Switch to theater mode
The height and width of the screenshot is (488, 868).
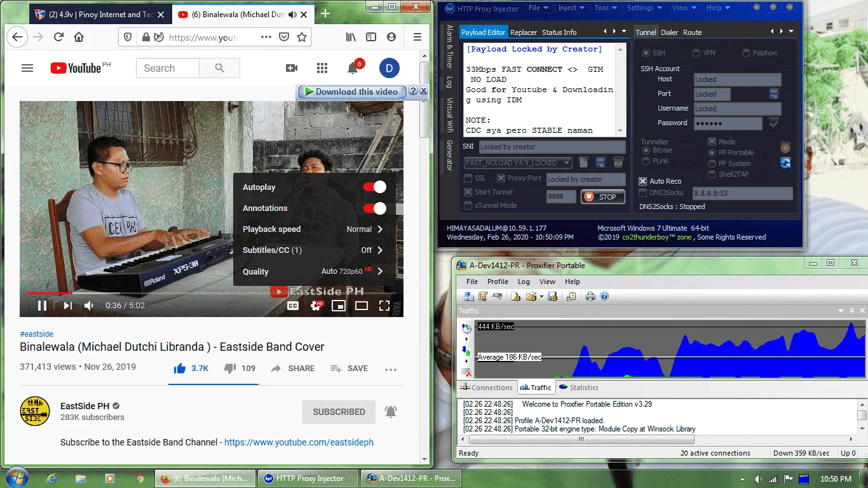pos(362,306)
